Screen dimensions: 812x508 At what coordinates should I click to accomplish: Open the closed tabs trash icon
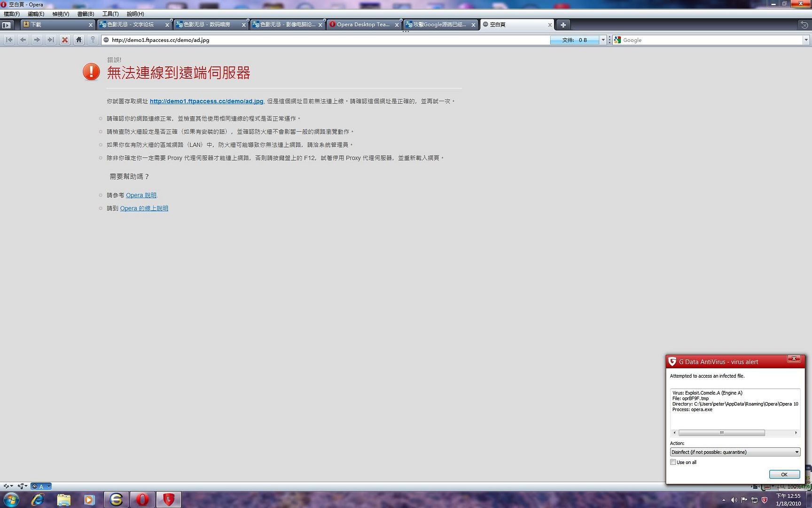804,24
